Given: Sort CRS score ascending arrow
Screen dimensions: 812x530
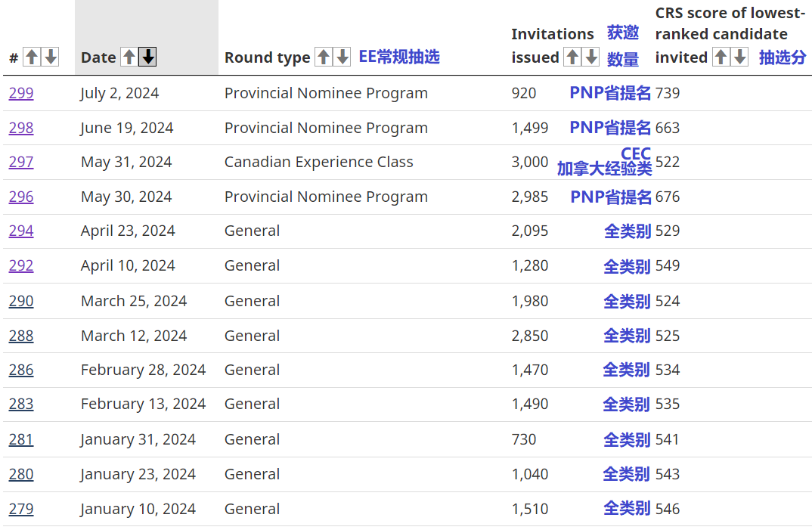Looking at the screenshot, I should tap(721, 57).
